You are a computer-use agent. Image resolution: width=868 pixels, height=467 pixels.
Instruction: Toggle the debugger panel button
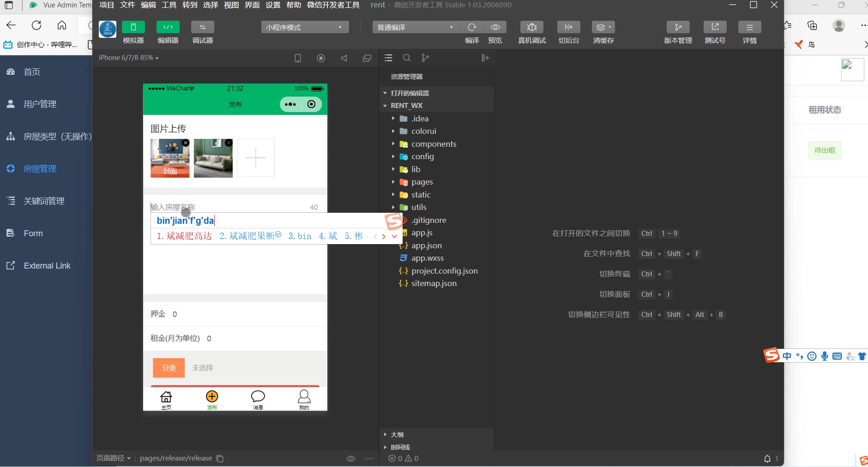203,27
